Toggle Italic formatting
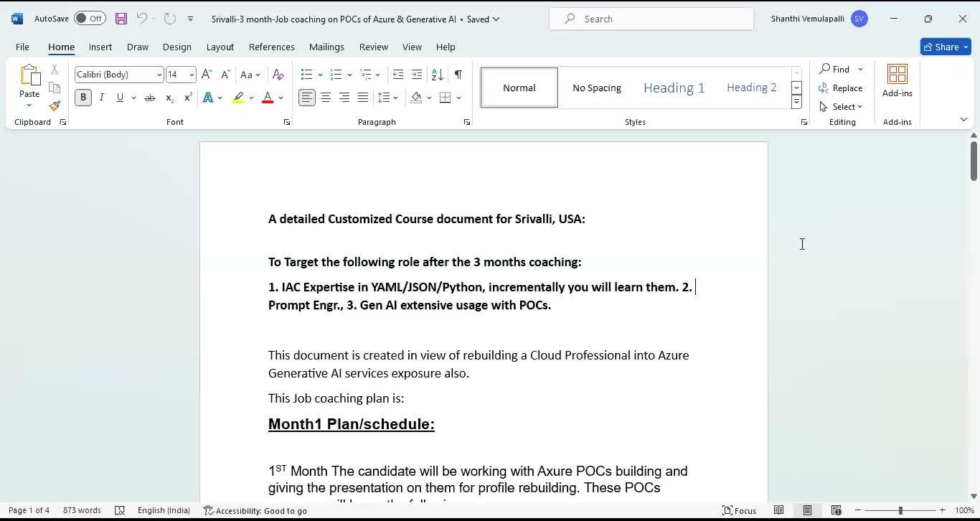The image size is (980, 521). [x=102, y=98]
